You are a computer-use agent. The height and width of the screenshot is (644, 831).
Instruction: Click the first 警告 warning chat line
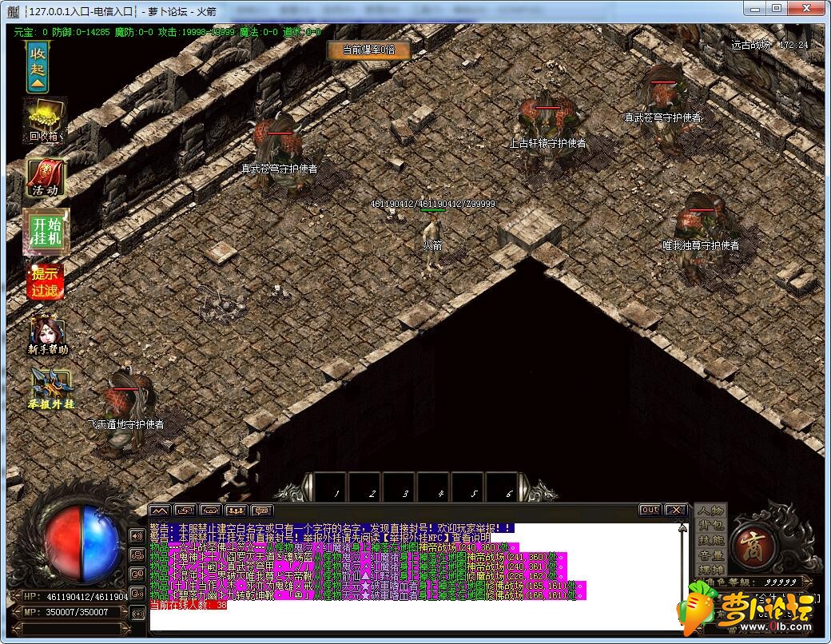coord(332,528)
